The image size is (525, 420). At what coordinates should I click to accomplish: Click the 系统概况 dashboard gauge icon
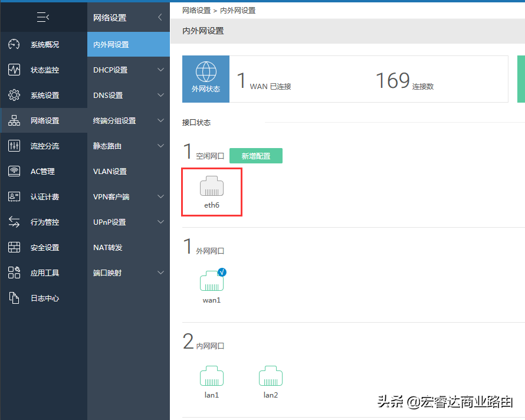click(14, 44)
